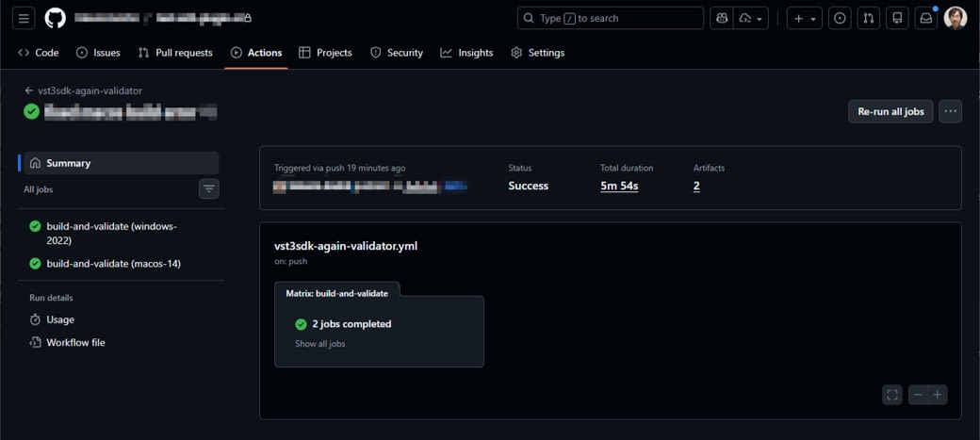
Task: Select the build-and-validate (macos-14) job
Action: pyautogui.click(x=113, y=264)
